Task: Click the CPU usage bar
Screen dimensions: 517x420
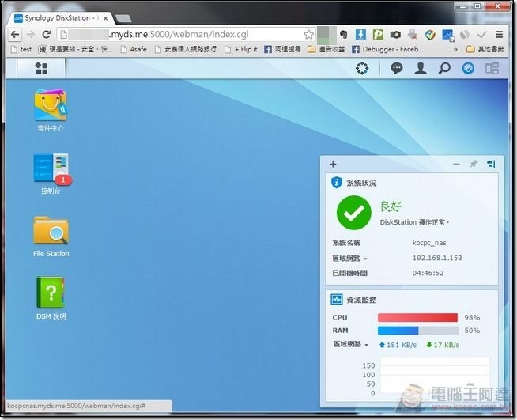Action: [417, 317]
